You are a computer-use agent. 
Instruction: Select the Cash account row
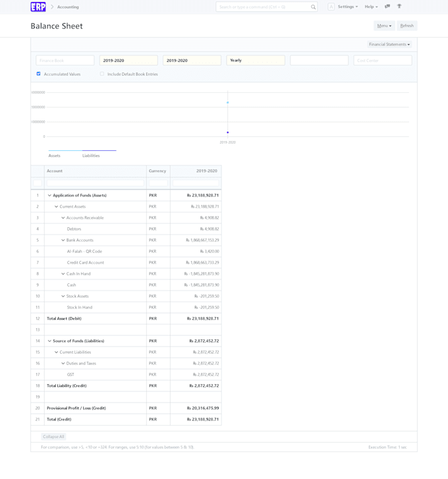coord(126,285)
